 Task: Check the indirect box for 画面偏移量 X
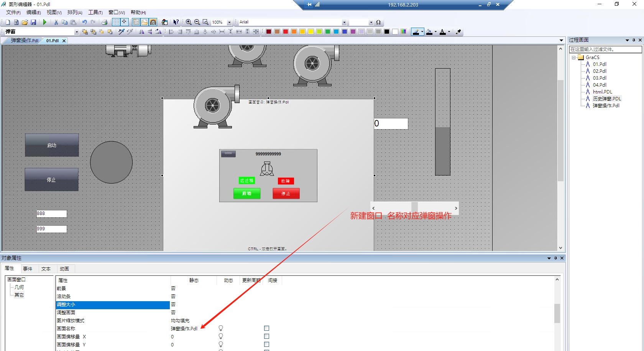pyautogui.click(x=266, y=336)
